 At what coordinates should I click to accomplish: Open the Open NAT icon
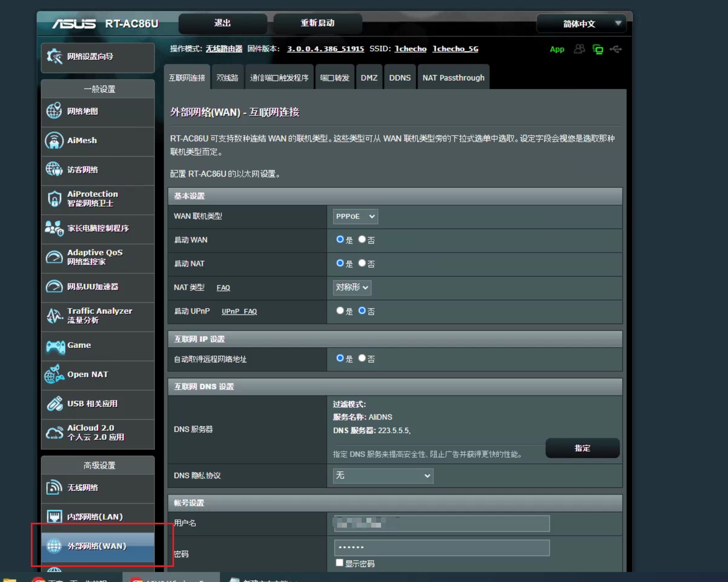click(54, 374)
